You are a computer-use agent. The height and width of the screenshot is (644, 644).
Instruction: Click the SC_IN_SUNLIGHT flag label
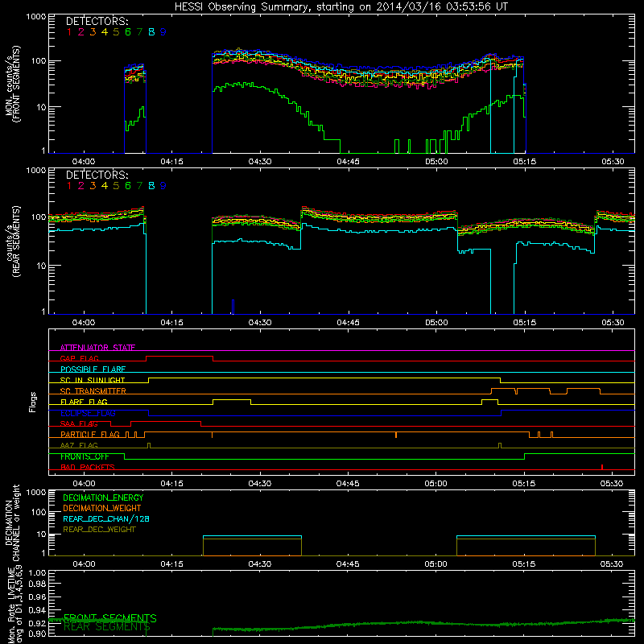tap(93, 380)
